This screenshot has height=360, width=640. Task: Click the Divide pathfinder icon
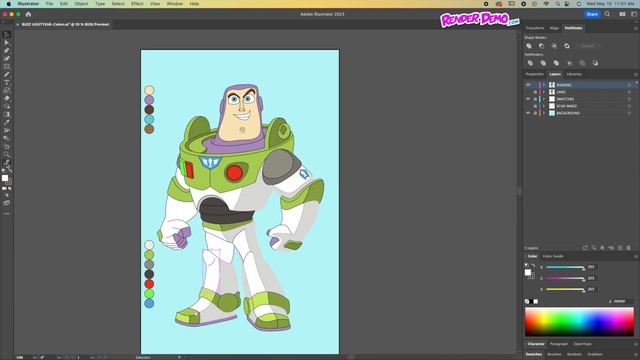[530, 63]
